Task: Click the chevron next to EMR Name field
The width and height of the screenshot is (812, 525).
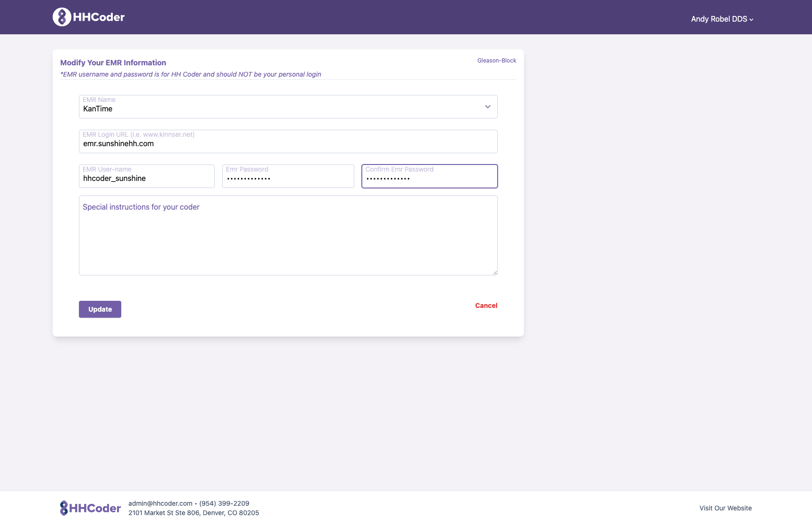Action: (487, 107)
